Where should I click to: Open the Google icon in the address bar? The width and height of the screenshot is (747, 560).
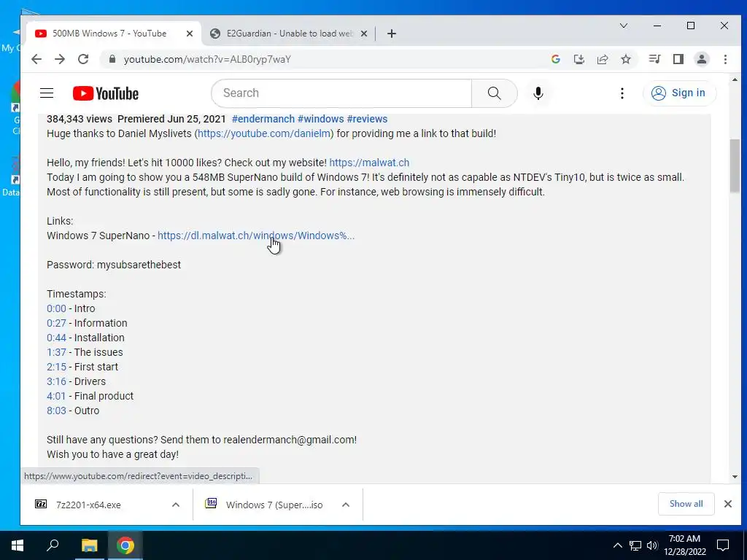pos(555,59)
